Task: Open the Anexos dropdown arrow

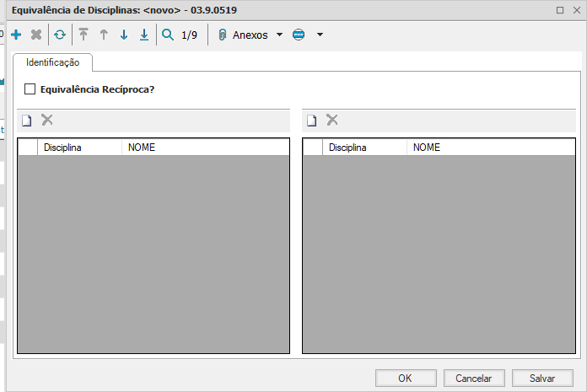Action: pos(280,35)
